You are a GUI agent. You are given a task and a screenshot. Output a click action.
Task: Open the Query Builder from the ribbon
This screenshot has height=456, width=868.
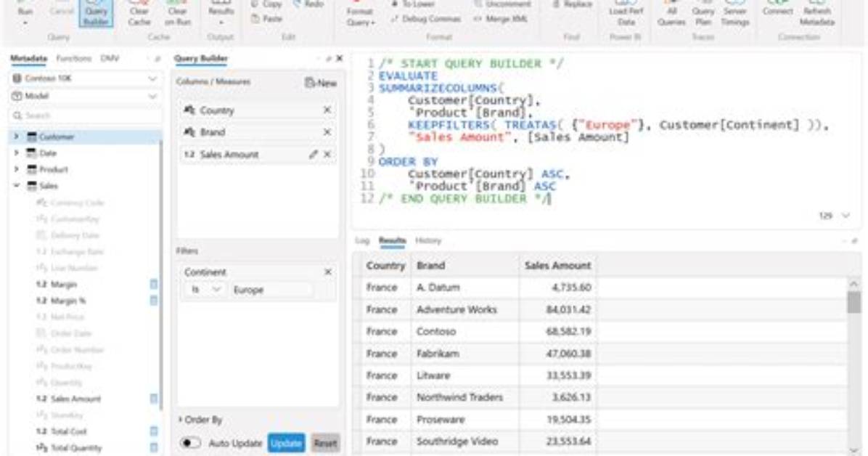tap(96, 14)
